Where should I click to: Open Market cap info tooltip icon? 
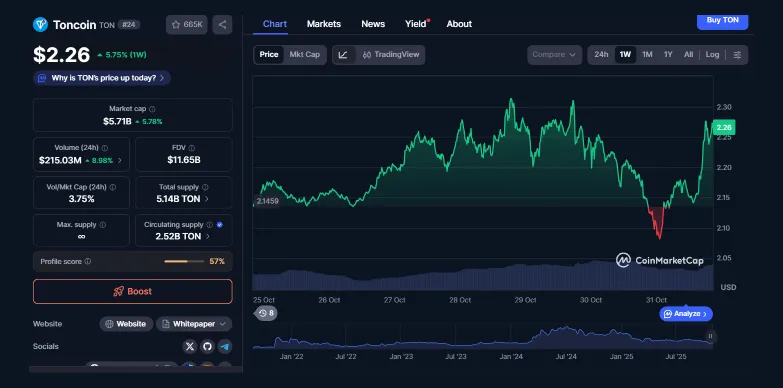152,109
